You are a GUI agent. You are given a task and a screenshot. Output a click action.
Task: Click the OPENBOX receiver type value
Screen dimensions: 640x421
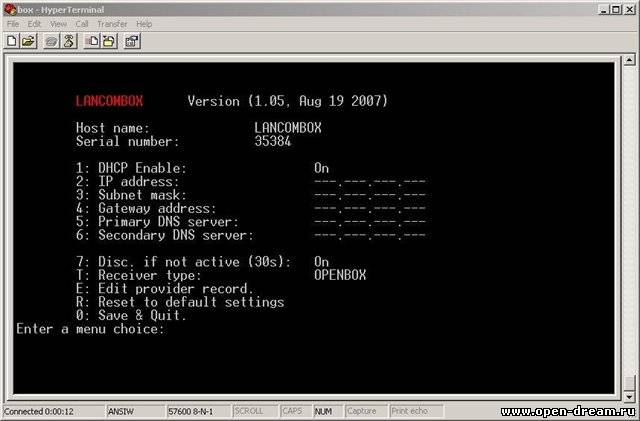[x=340, y=275]
